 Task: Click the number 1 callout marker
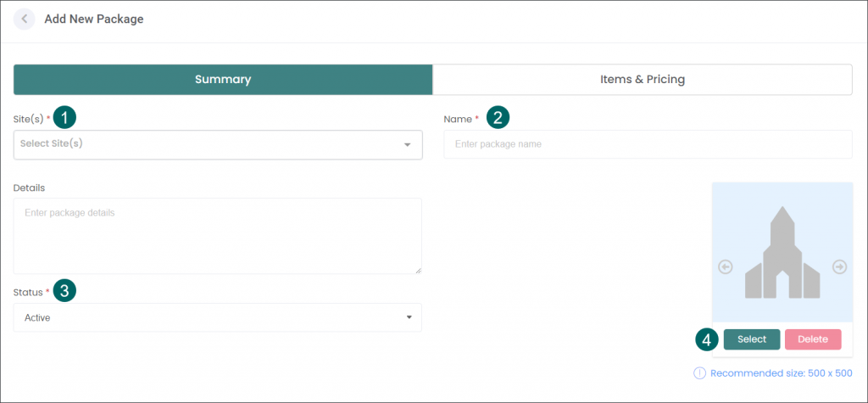64,118
